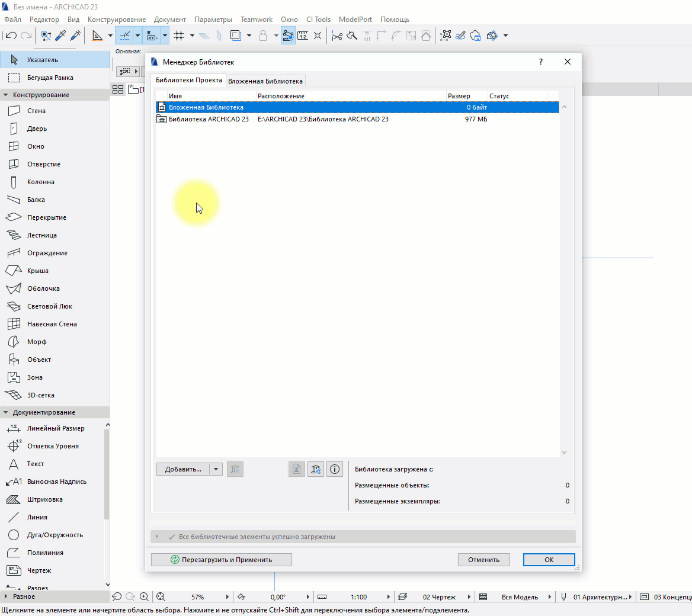Viewport: 692px width, 616px height.
Task: Click the Отменить button
Action: tap(483, 560)
